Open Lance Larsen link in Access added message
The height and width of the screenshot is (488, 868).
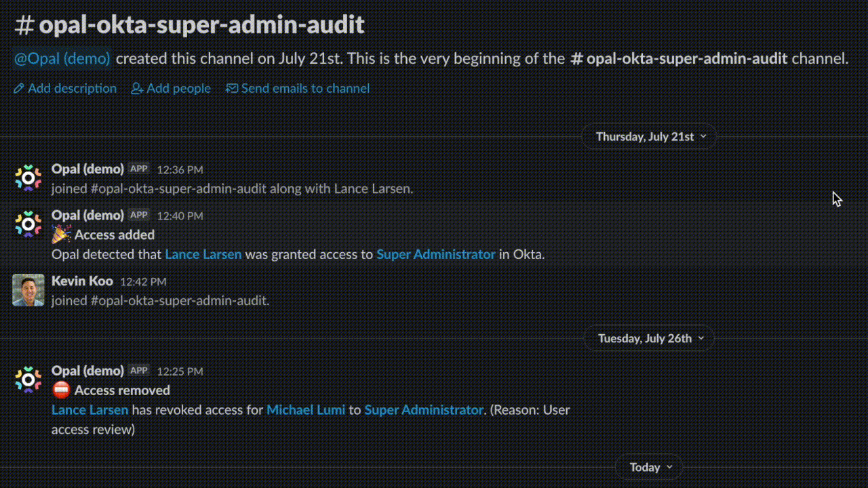[x=203, y=255]
